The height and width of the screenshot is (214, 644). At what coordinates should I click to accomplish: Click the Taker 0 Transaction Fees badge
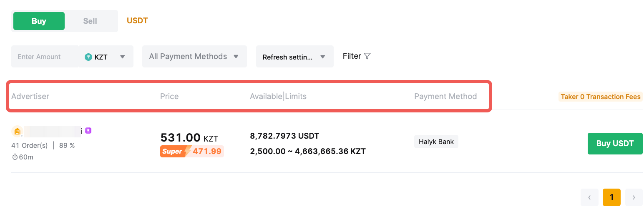click(x=600, y=97)
